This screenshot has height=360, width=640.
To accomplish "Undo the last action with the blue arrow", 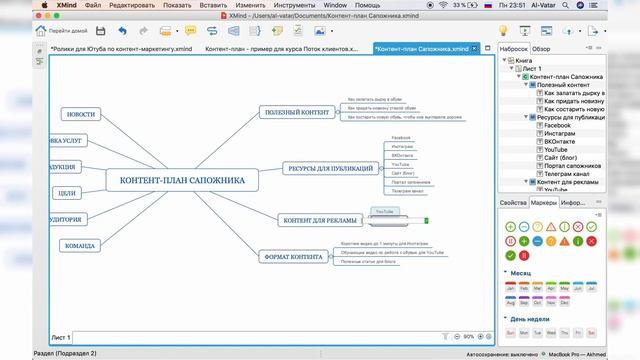I will point(122,31).
